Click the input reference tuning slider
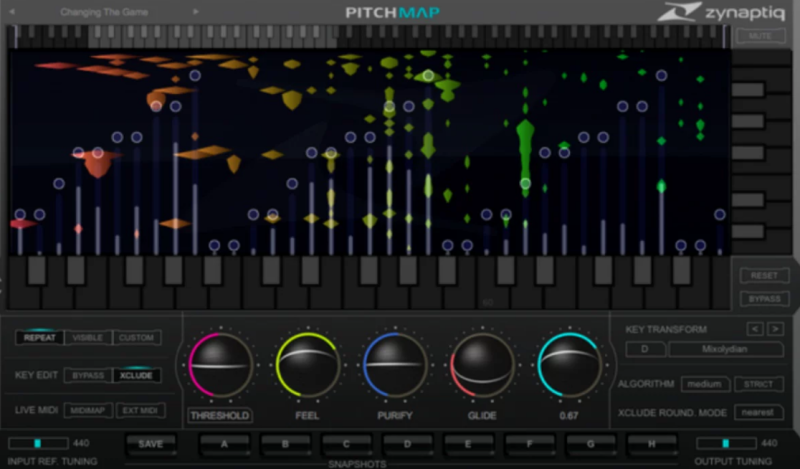This screenshot has height=469, width=800. (38, 443)
